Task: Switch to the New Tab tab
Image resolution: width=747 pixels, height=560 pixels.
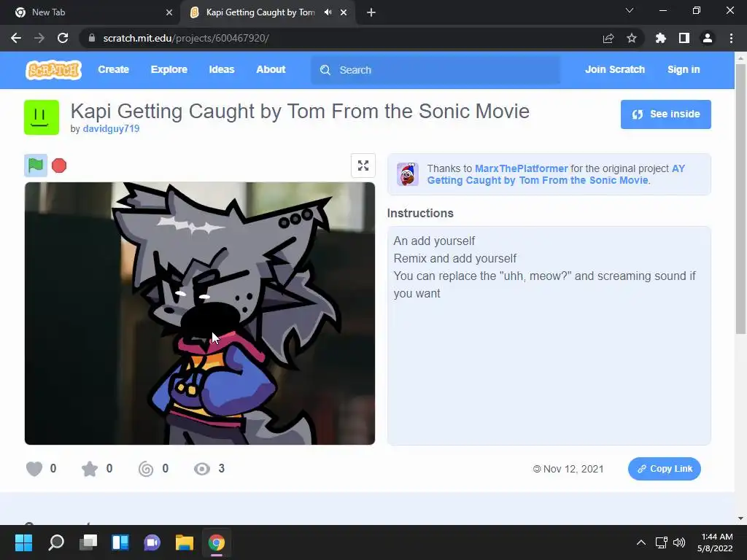Action: (x=90, y=12)
